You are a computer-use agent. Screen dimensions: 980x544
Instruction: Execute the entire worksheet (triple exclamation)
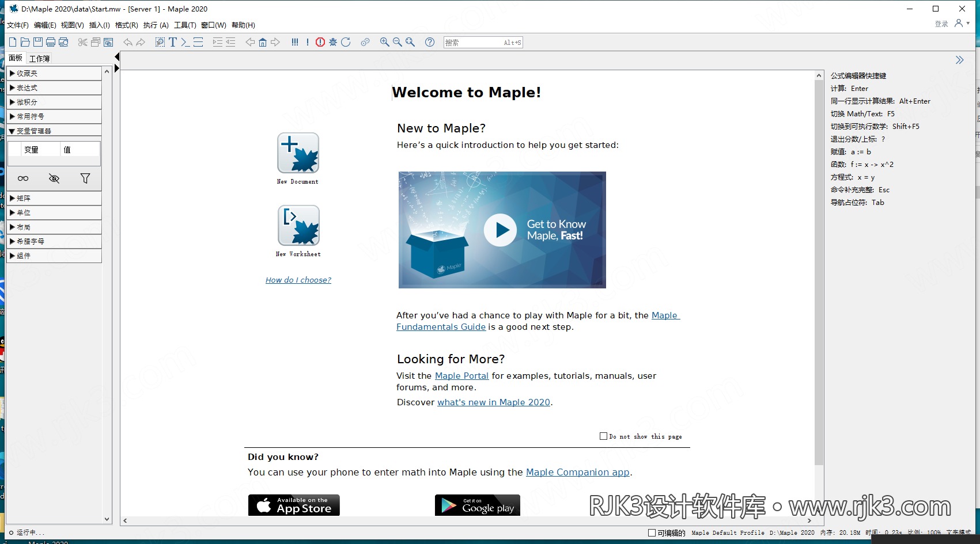click(x=295, y=42)
